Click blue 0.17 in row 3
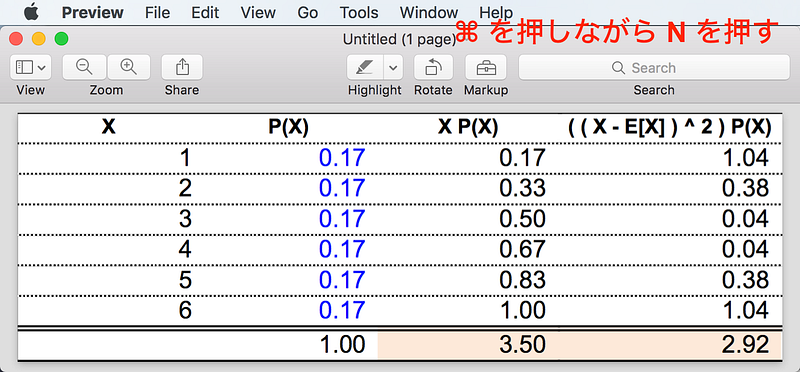The height and width of the screenshot is (372, 800). point(342,219)
